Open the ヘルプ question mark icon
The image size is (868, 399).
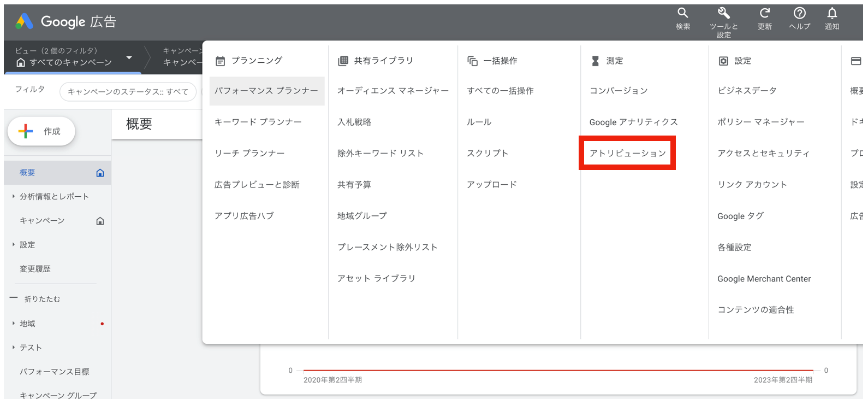800,13
